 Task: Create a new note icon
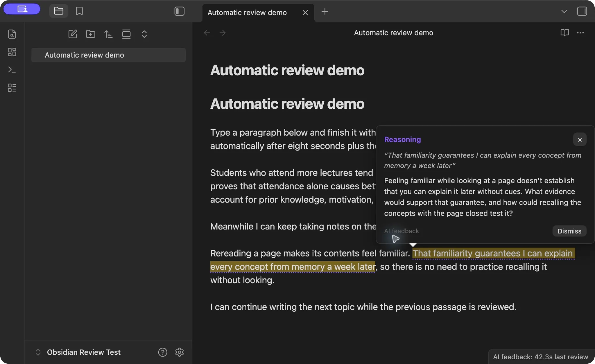73,34
